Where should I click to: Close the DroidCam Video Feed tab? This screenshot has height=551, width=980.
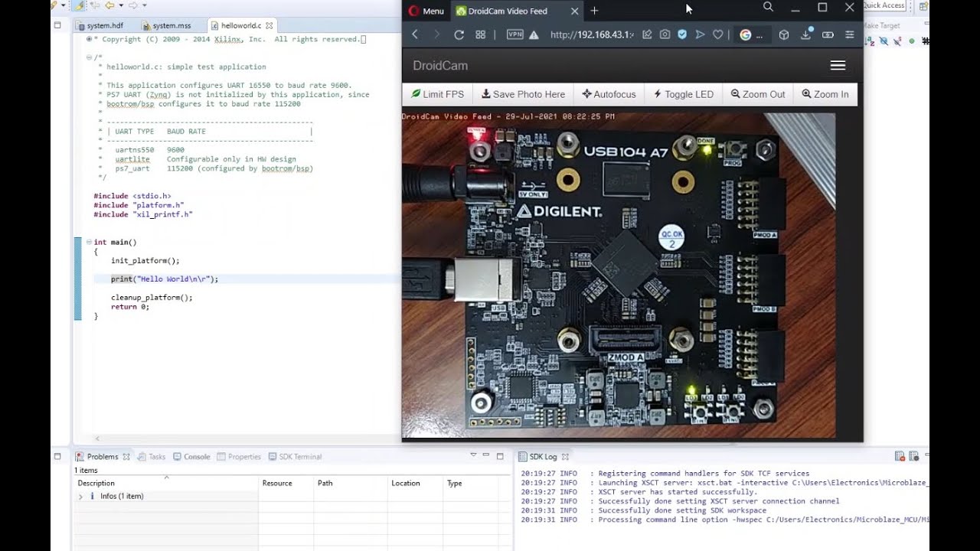[x=575, y=11]
